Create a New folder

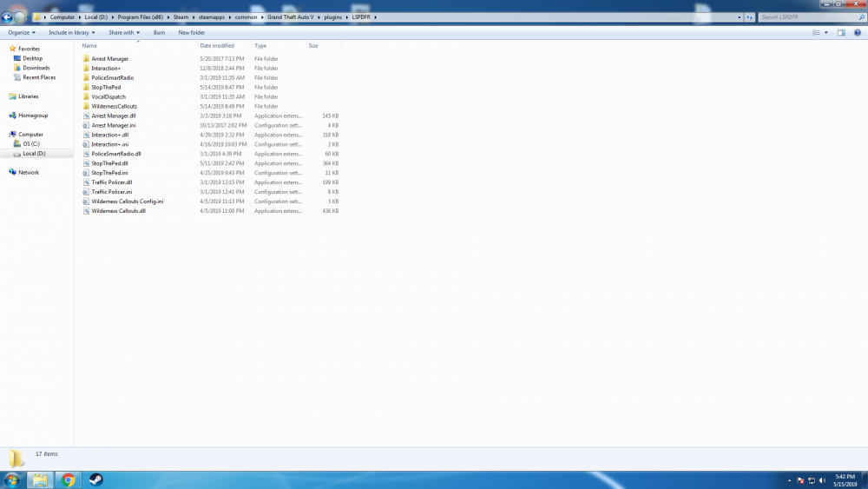pyautogui.click(x=192, y=33)
